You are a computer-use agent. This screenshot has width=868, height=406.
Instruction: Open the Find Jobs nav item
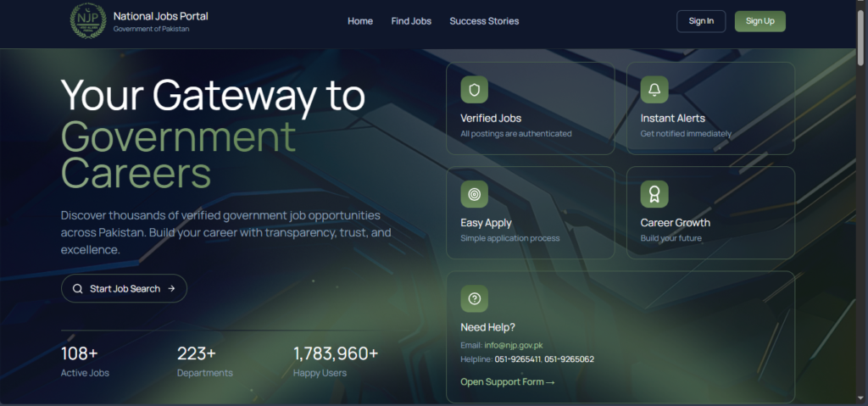411,21
